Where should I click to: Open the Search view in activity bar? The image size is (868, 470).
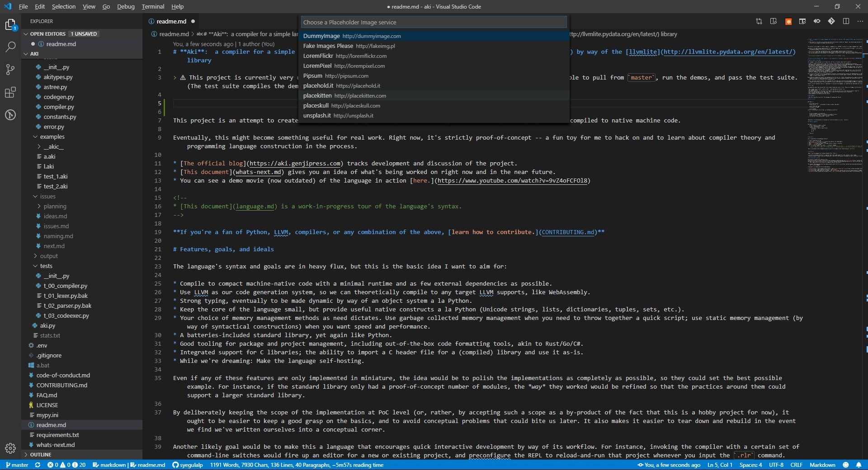point(10,47)
